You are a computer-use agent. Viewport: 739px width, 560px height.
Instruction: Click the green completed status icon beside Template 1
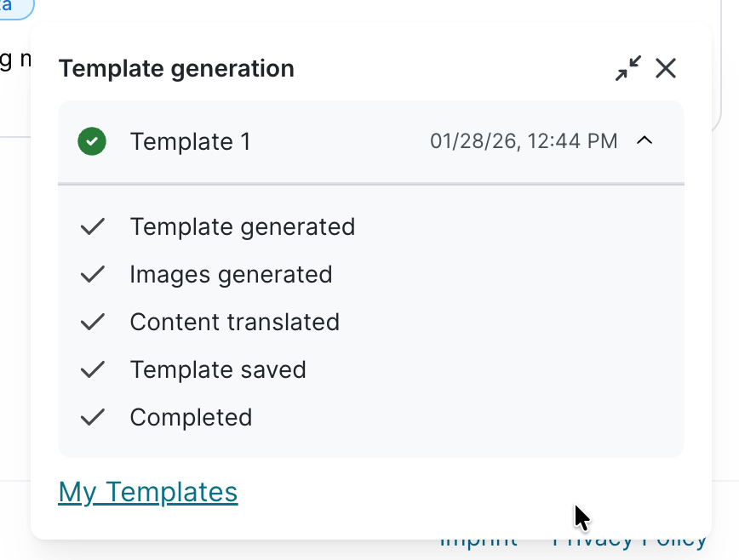click(x=91, y=141)
